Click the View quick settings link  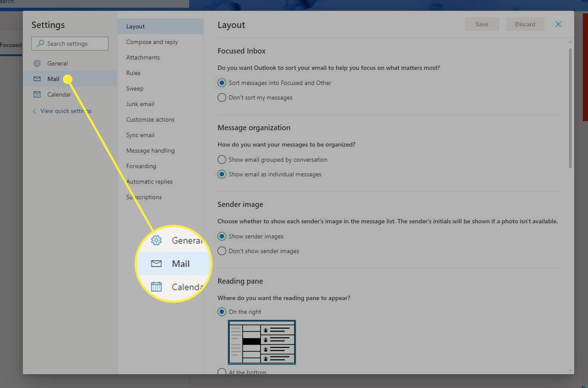(66, 111)
